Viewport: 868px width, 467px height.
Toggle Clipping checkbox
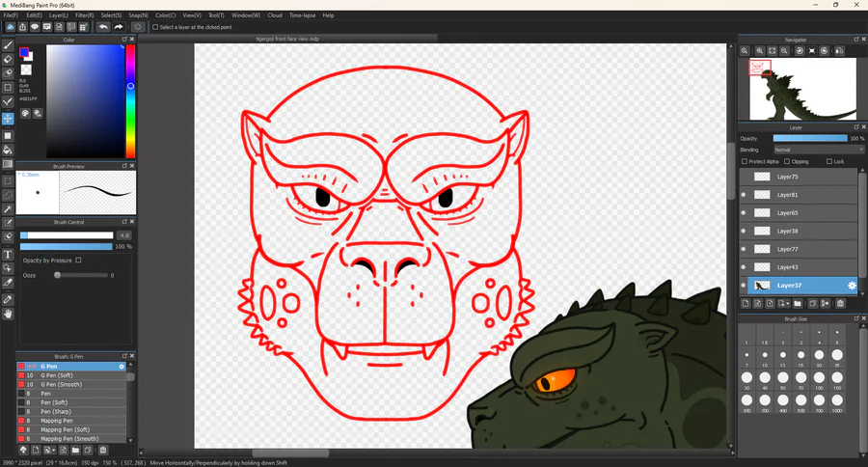point(787,161)
